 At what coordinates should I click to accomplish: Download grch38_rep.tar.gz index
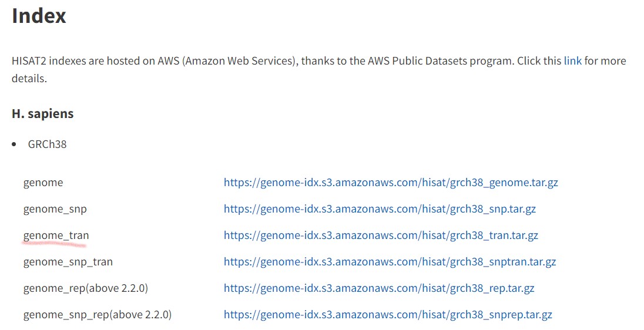379,288
